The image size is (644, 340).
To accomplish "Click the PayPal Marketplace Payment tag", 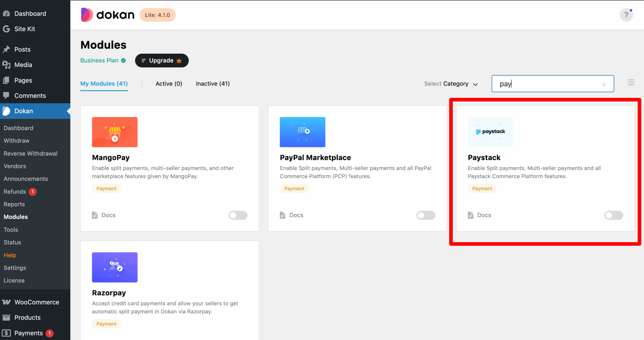I will pyautogui.click(x=294, y=188).
